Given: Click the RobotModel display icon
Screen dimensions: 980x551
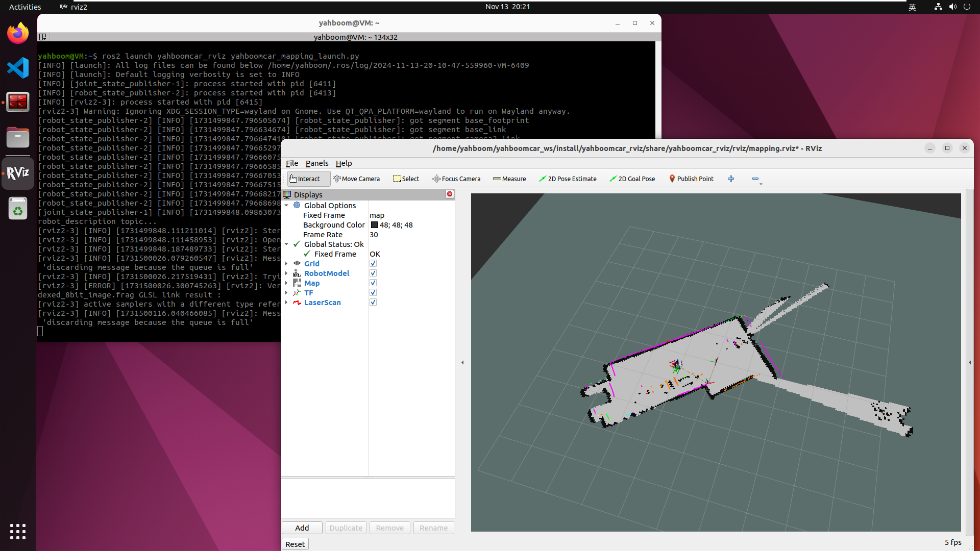Looking at the screenshot, I should point(297,273).
